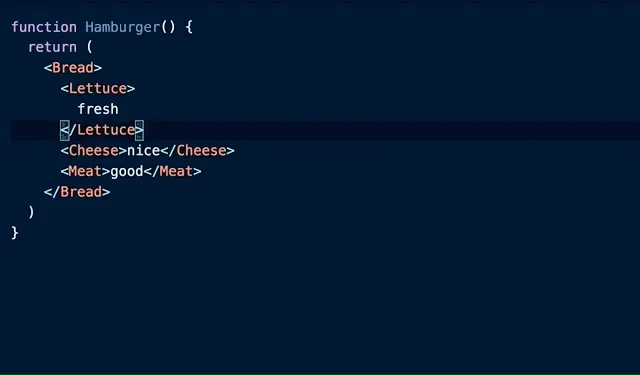Click the closing Cheese tag
Screen dimensions: 640x375
pyautogui.click(x=197, y=151)
